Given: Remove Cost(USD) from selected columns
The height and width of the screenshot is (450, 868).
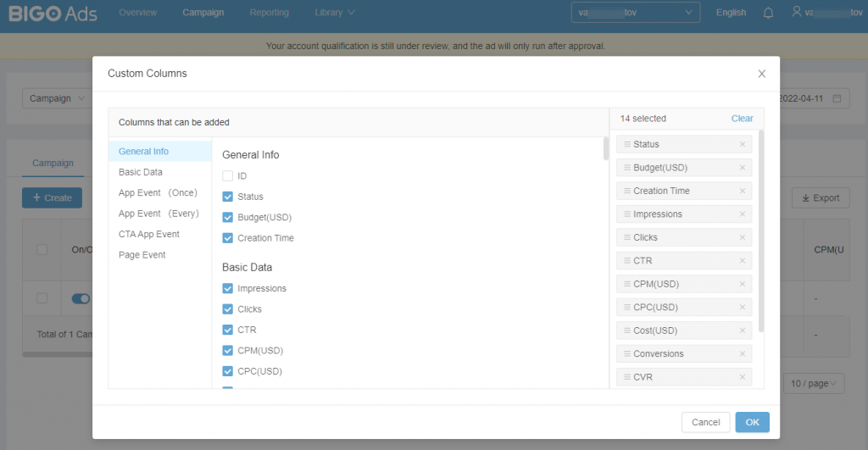Looking at the screenshot, I should 742,331.
